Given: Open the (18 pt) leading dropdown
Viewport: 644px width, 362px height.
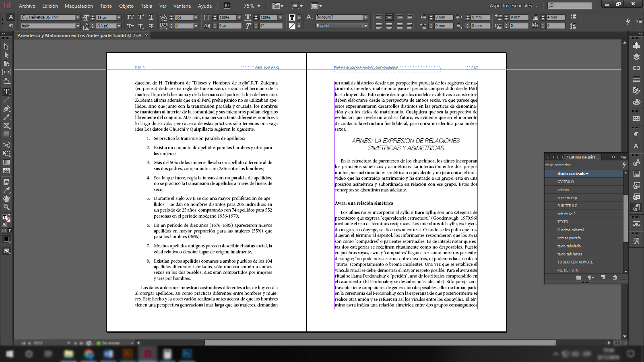Looking at the screenshot, I should (119, 26).
